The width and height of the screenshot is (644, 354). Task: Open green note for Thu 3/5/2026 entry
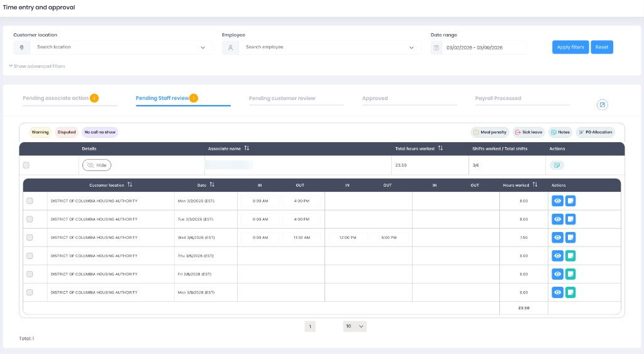pyautogui.click(x=570, y=256)
